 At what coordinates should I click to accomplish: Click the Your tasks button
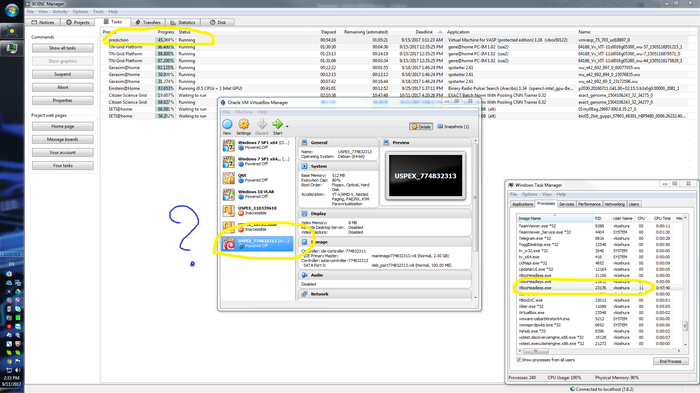tap(62, 166)
